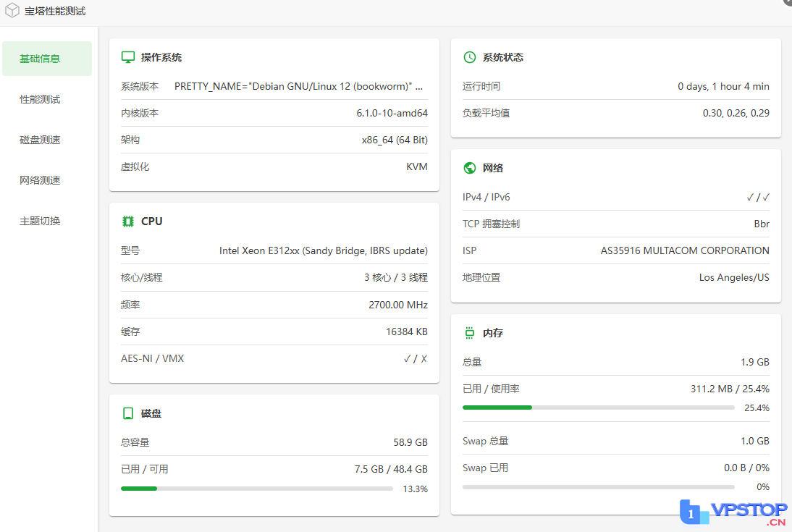Click the CPU chip icon

[x=128, y=221]
